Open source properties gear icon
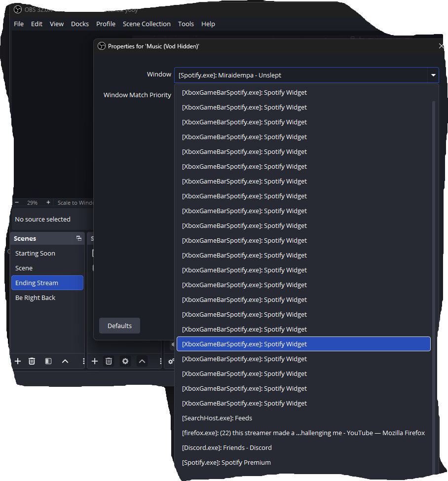Viewport: 448px width, 481px height. click(x=125, y=361)
